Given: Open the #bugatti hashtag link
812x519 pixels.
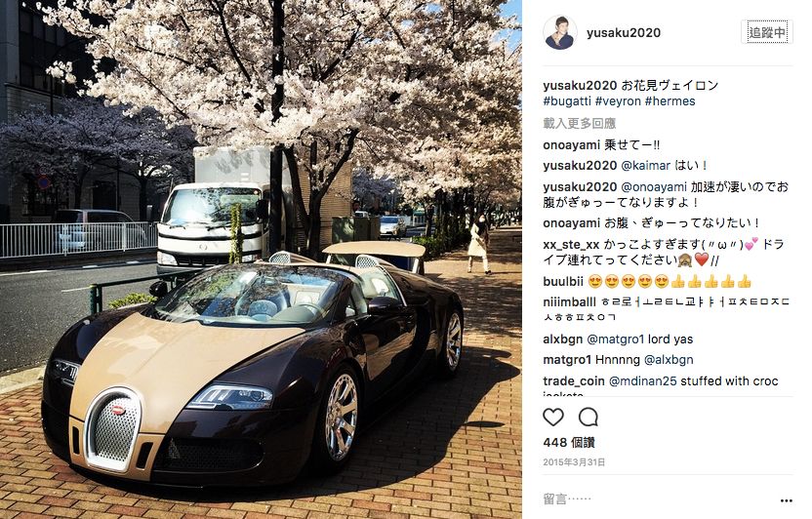Looking at the screenshot, I should point(567,100).
